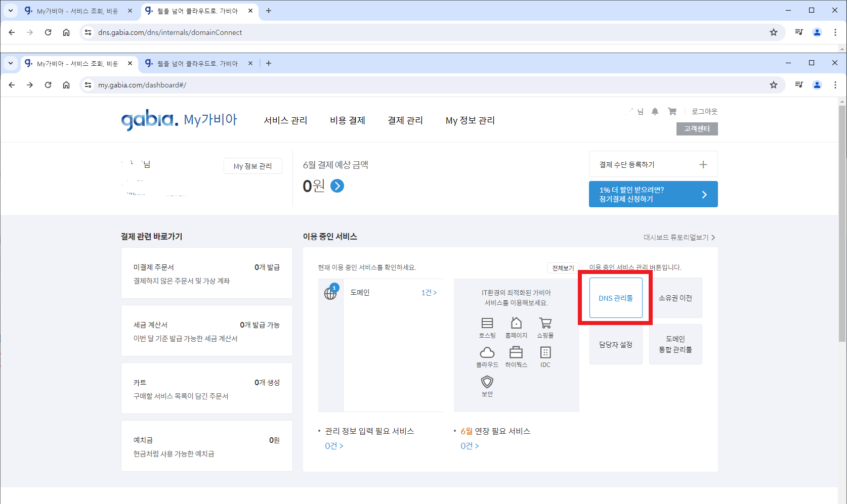Click the 도메인 통합 관리툴 button
The image size is (847, 504).
pyautogui.click(x=675, y=344)
